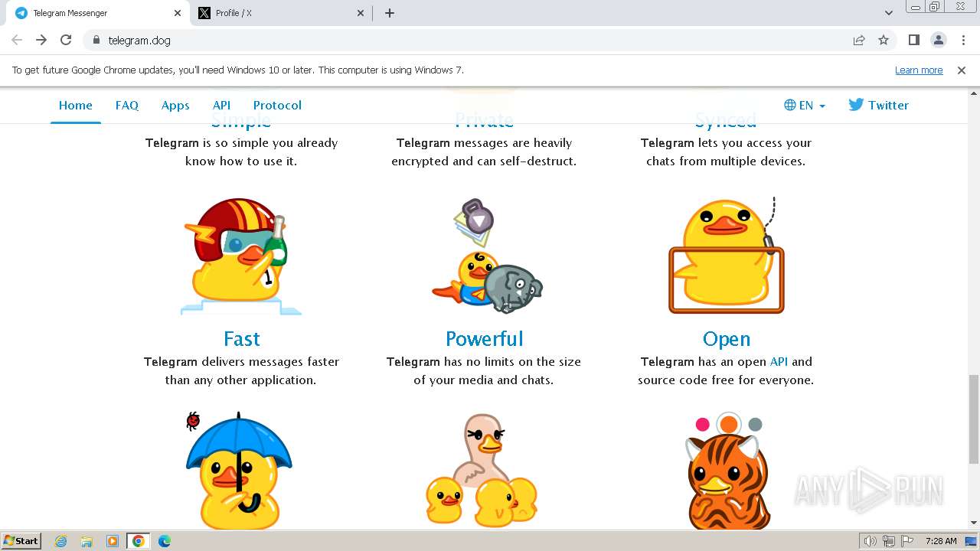Image resolution: width=980 pixels, height=551 pixels.
Task: Click the Fast heading
Action: coord(241,338)
